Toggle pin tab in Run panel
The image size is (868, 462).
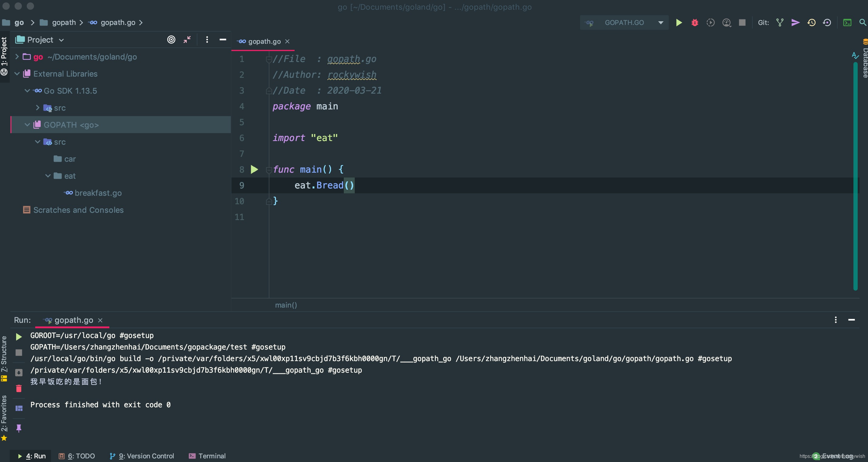[19, 428]
